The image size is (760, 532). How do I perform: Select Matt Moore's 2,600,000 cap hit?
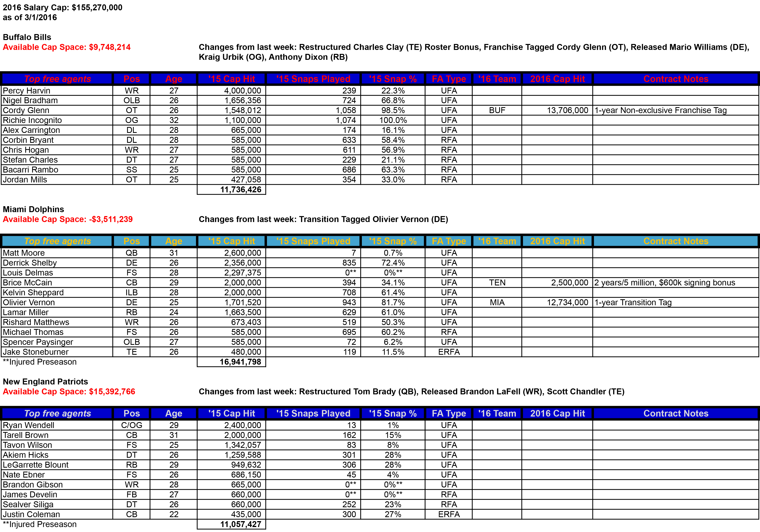[x=231, y=253]
